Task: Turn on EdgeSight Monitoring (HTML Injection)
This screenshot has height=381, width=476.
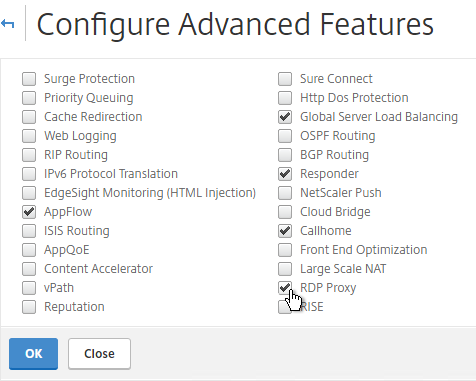Action: click(x=29, y=193)
